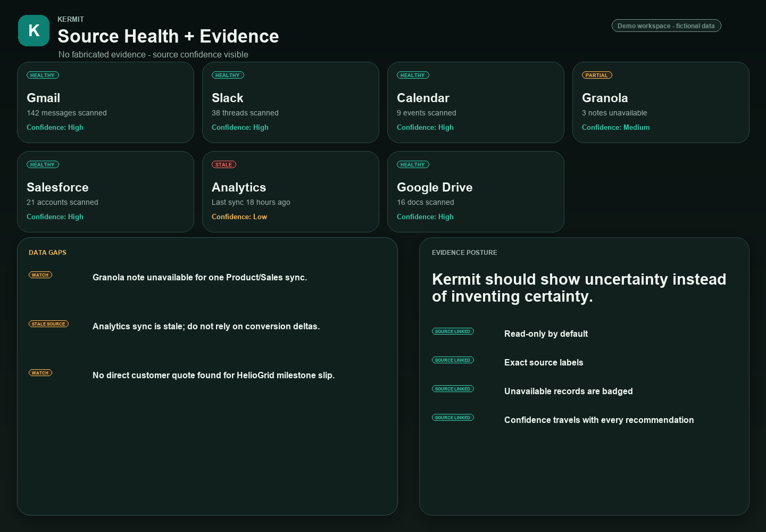Select 'Unavailable records are badged' text
The image size is (766, 532).
pos(569,391)
